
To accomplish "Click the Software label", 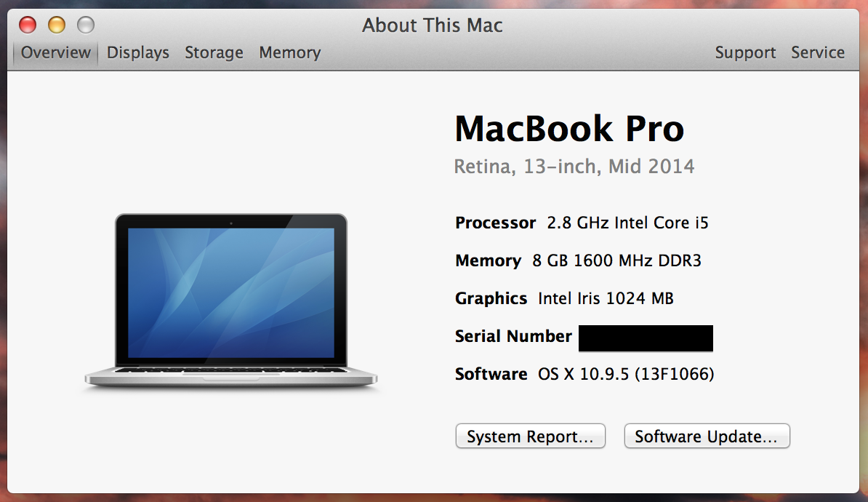I will pos(491,374).
